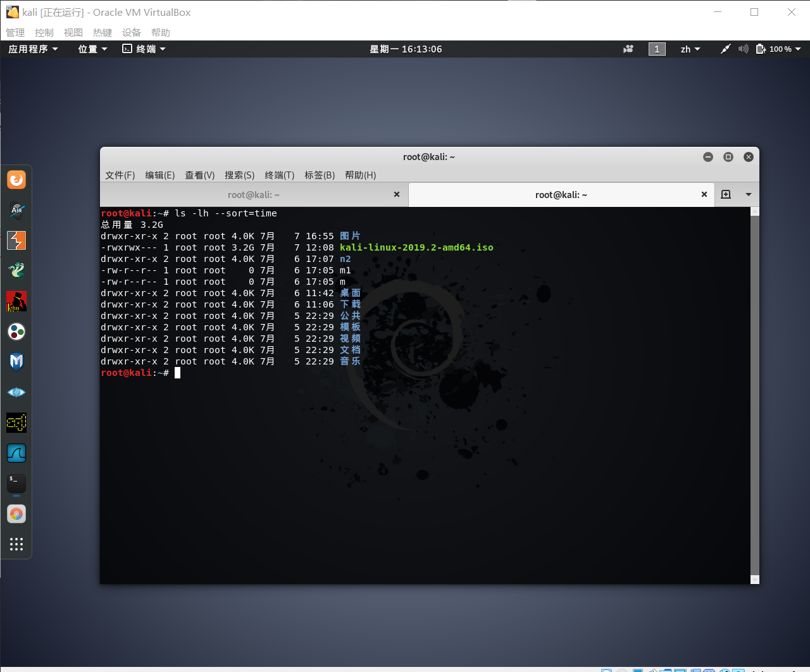810x672 pixels.
Task: Open a new terminal tab with plus button
Action: pos(726,194)
